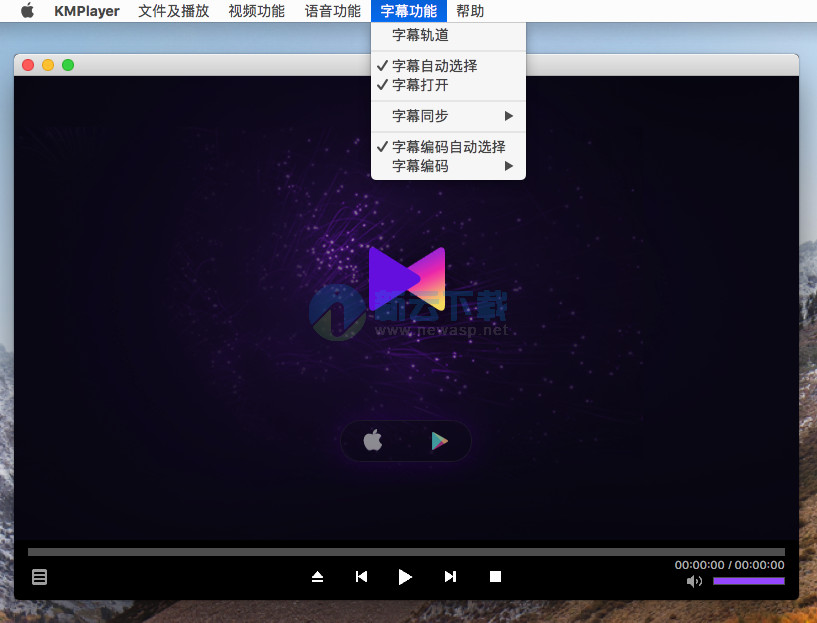Image resolution: width=817 pixels, height=623 pixels.
Task: Start playback with center overlay play button
Action: click(x=438, y=440)
